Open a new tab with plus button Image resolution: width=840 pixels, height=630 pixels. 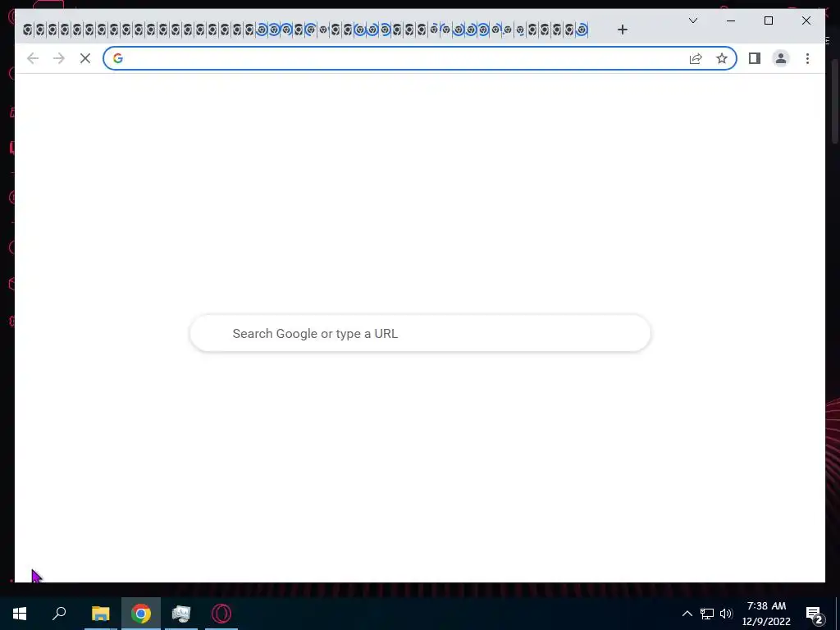[x=622, y=30]
